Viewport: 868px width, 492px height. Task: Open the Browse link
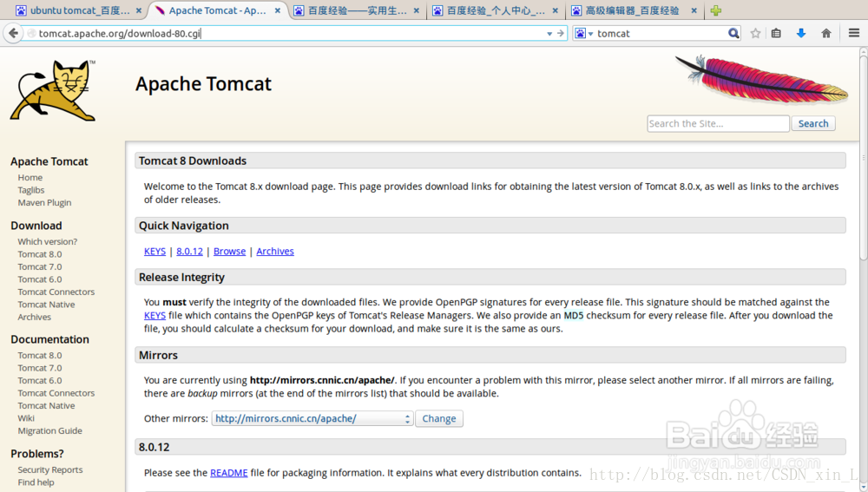point(229,252)
